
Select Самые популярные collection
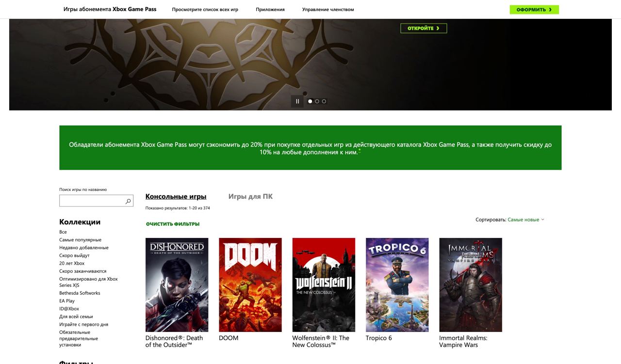tap(80, 240)
